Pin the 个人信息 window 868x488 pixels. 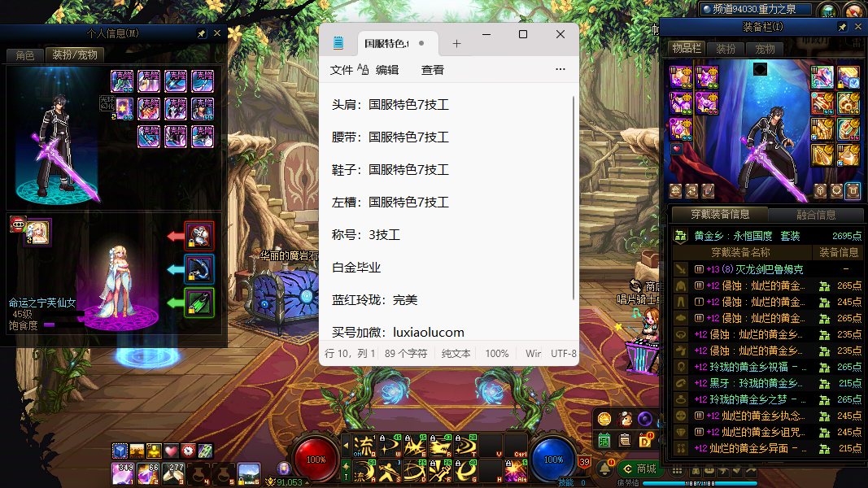(x=201, y=33)
